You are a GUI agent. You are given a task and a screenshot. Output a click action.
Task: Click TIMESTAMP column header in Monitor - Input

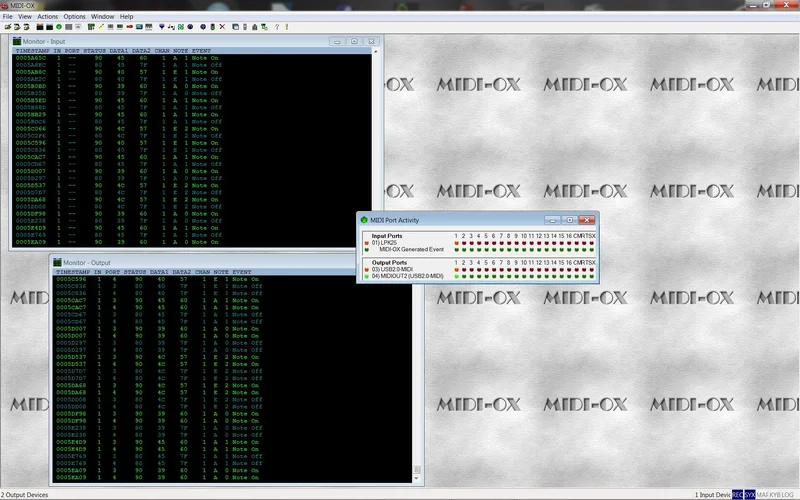pyautogui.click(x=33, y=51)
